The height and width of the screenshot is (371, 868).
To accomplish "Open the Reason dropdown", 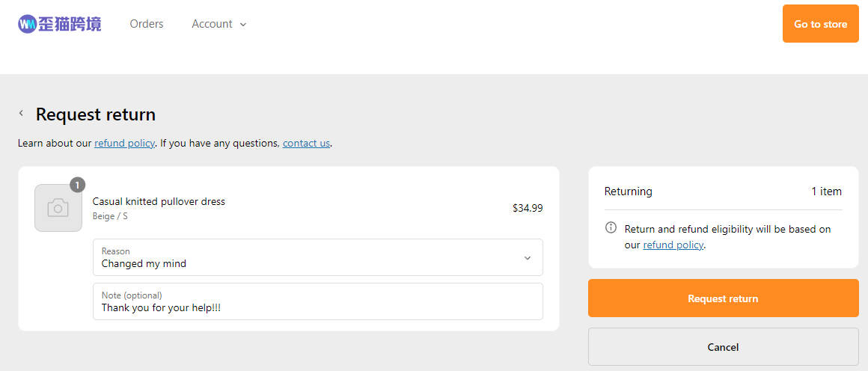I will [318, 257].
